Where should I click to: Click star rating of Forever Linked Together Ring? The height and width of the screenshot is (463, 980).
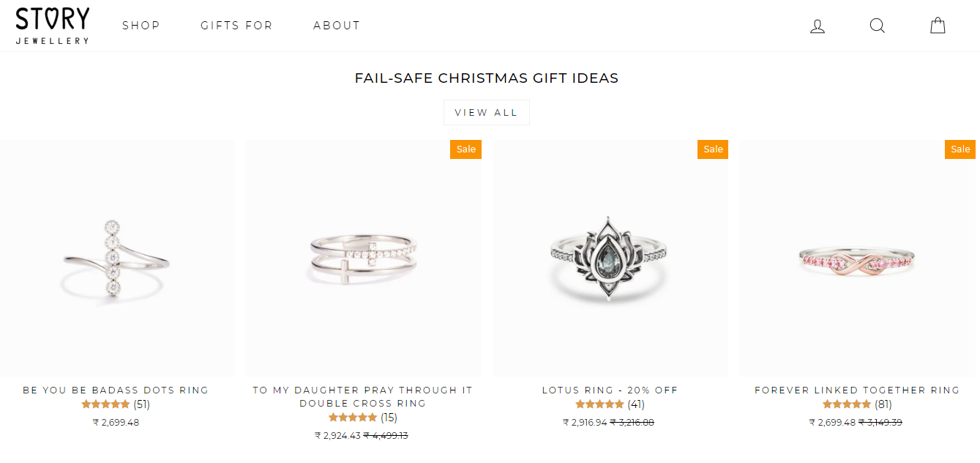pos(847,404)
